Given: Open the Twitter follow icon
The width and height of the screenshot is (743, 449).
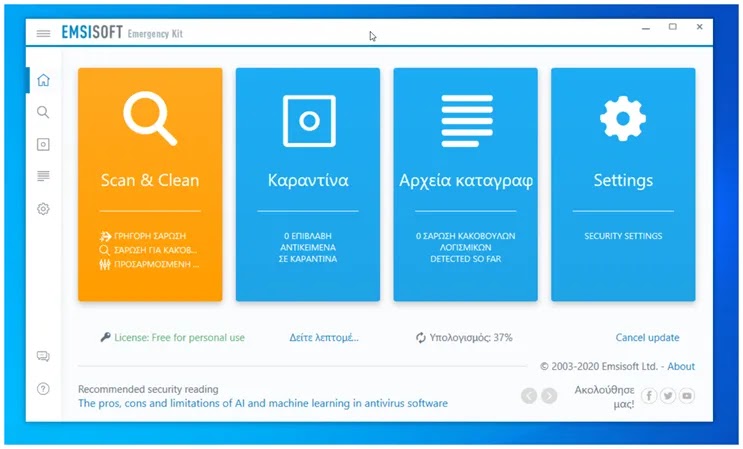Looking at the screenshot, I should point(668,395).
